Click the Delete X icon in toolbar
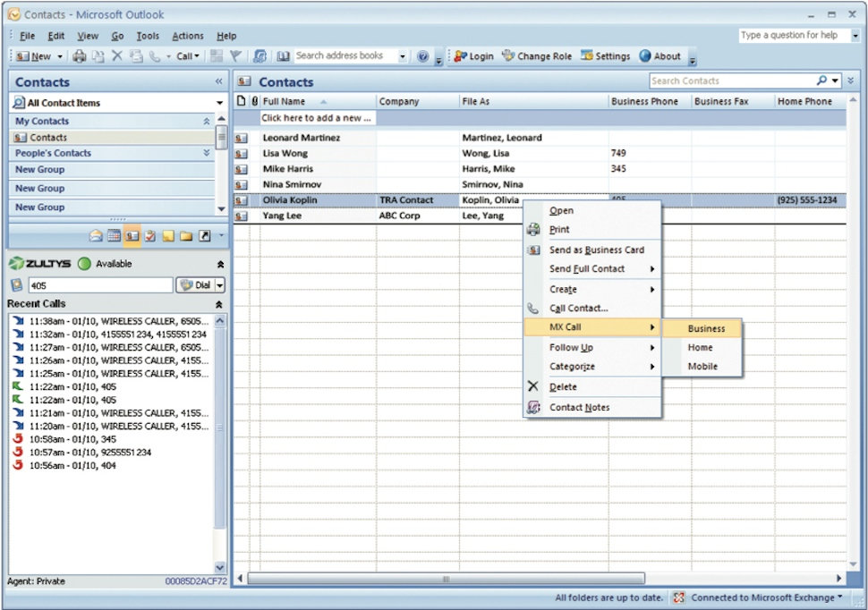Image resolution: width=868 pixels, height=610 pixels. click(116, 56)
